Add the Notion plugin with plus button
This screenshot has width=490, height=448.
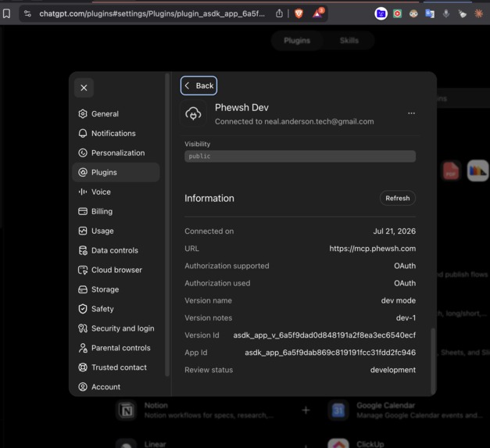click(x=306, y=410)
